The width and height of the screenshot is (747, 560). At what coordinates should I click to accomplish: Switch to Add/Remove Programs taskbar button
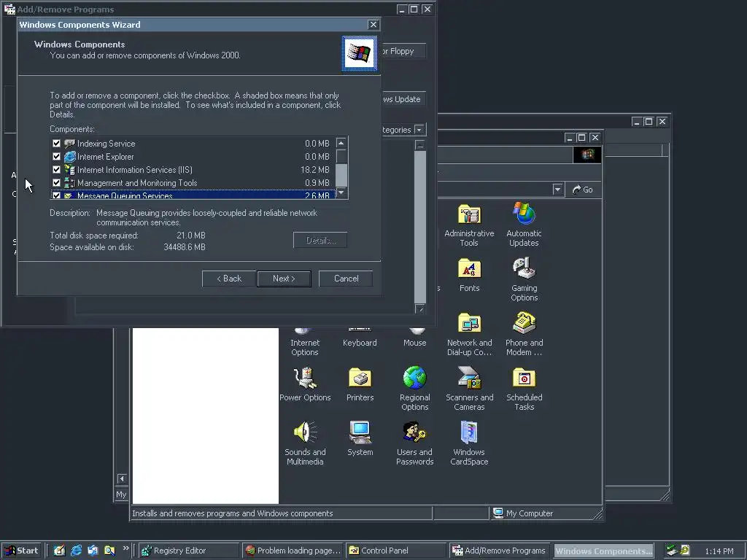point(500,551)
